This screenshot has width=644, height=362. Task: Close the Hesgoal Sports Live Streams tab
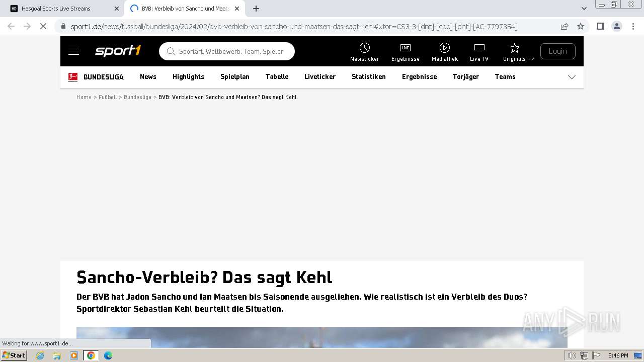(x=117, y=9)
